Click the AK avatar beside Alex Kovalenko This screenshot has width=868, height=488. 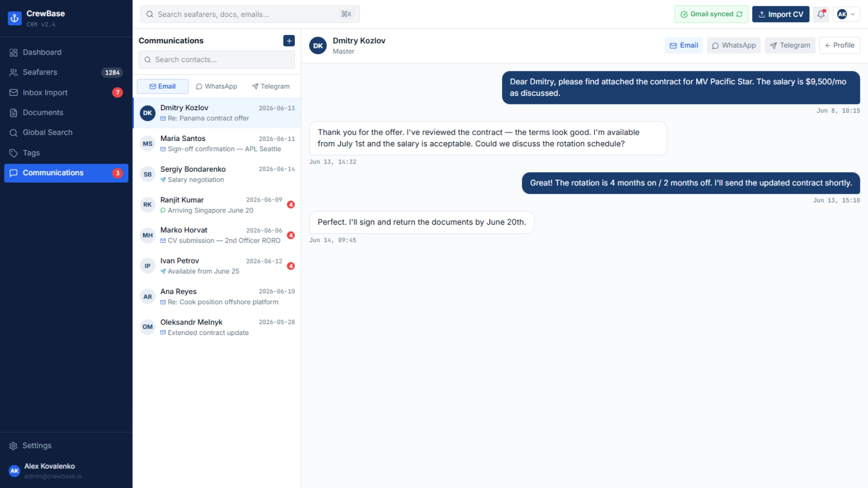click(14, 471)
